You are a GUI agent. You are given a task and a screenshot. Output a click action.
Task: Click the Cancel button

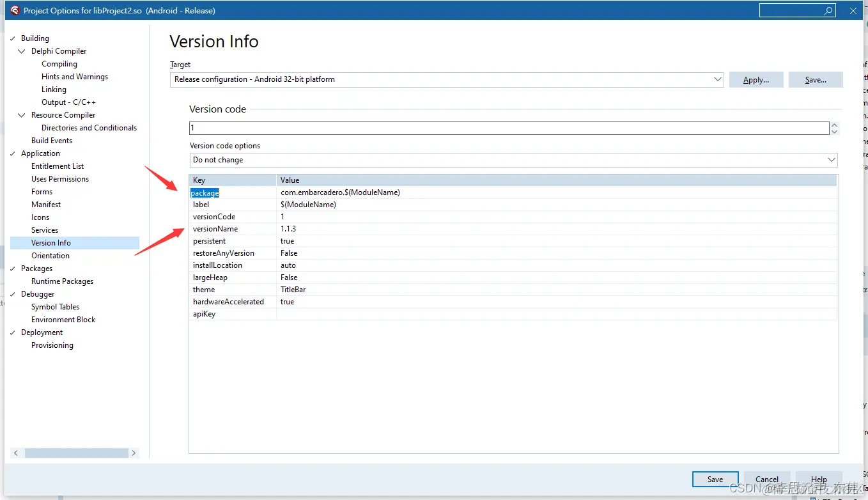tap(767, 480)
